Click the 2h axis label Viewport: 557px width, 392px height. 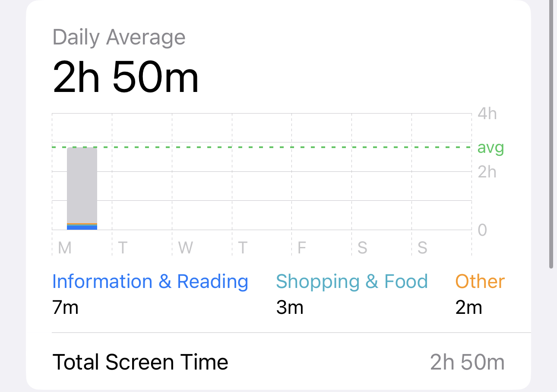(x=487, y=172)
